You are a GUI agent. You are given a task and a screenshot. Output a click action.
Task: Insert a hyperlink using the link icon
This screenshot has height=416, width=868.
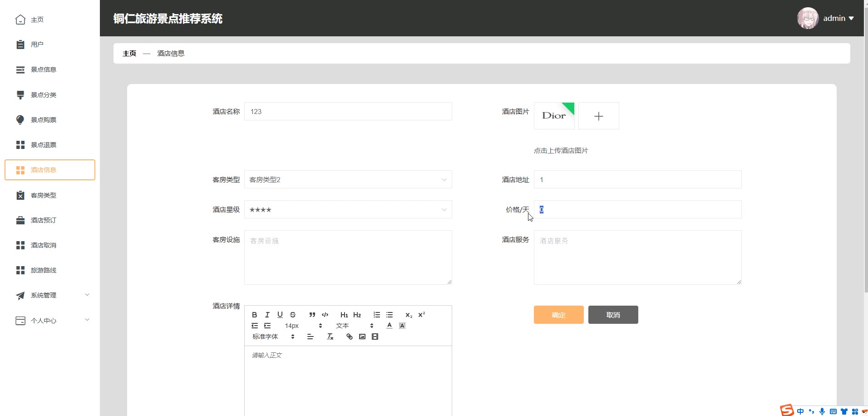349,337
